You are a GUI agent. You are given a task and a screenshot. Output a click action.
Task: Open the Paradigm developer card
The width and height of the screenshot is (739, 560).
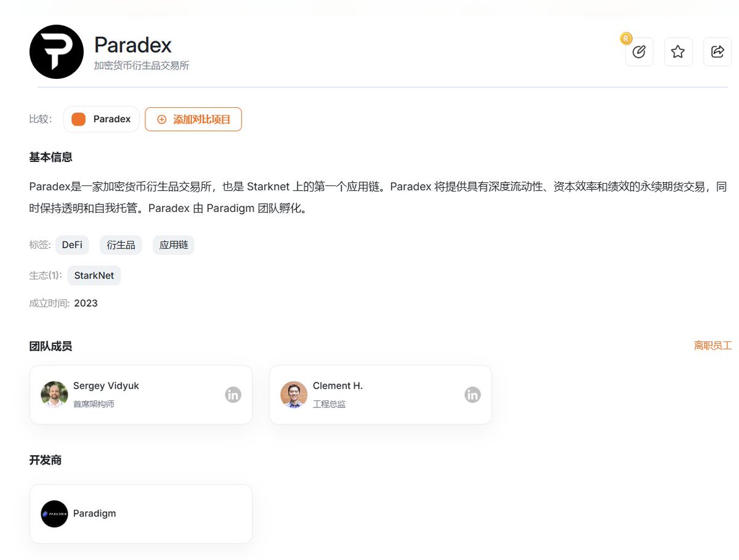coord(141,514)
